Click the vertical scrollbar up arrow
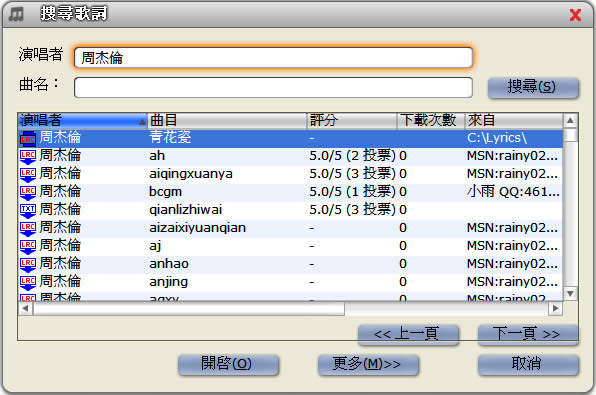This screenshot has width=596, height=395. coord(570,121)
